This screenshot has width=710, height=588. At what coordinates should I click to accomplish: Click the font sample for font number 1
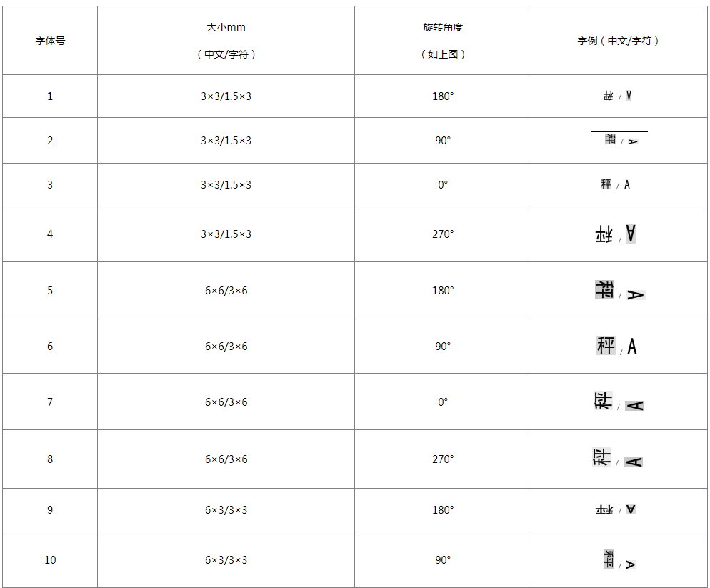point(618,96)
